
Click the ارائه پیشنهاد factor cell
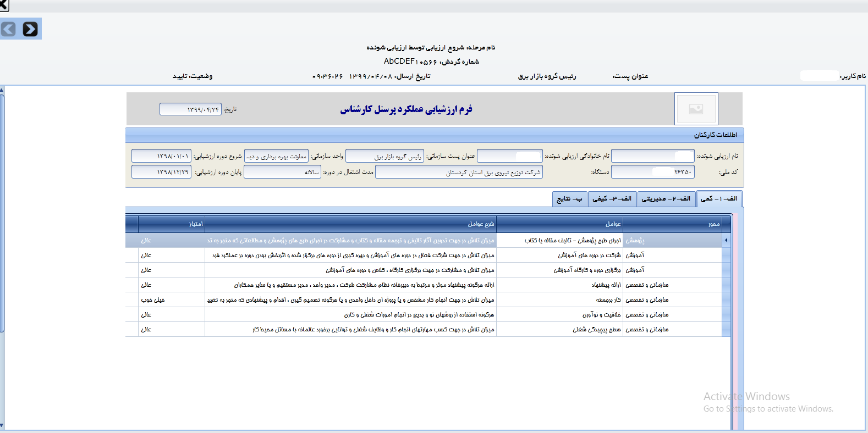(559, 285)
